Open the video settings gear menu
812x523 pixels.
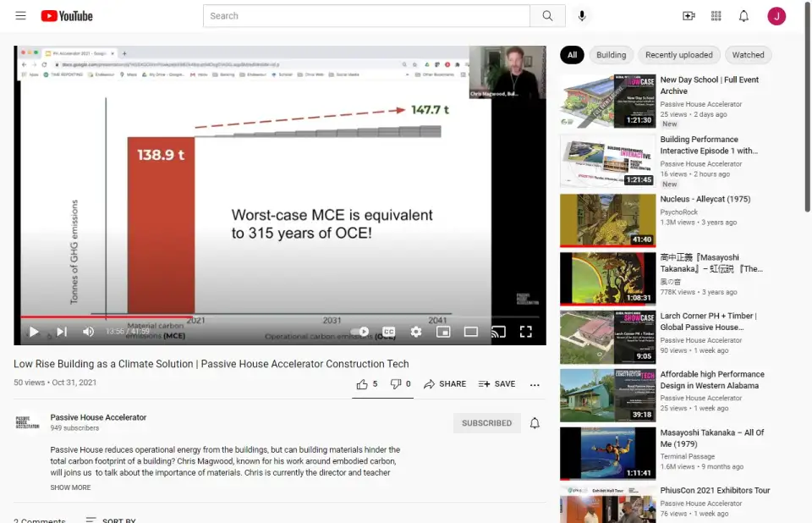tap(416, 332)
